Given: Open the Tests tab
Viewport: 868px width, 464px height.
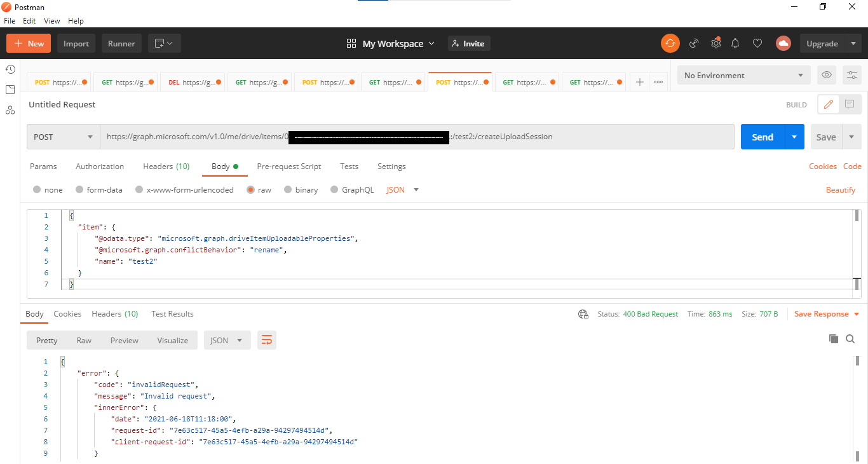Looking at the screenshot, I should point(349,166).
